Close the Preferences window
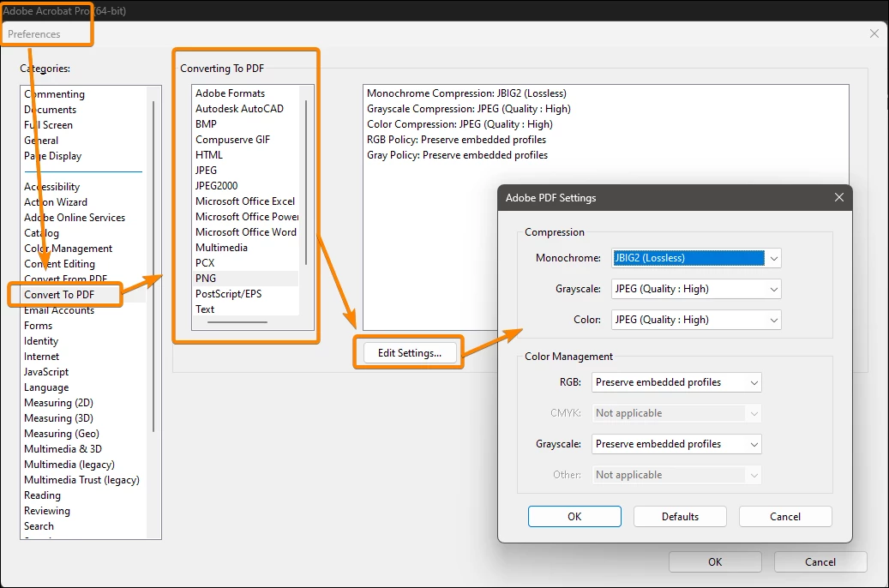 click(x=874, y=34)
